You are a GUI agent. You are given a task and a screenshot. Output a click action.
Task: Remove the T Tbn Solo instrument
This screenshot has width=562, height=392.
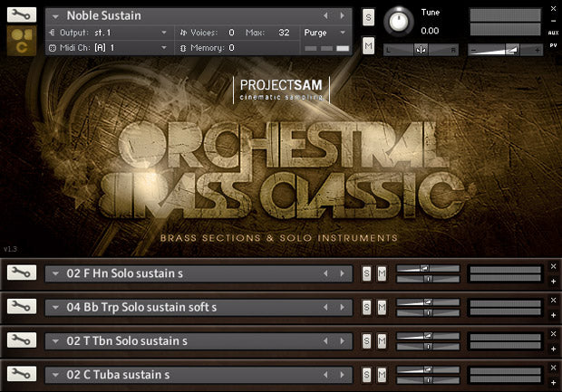point(554,334)
